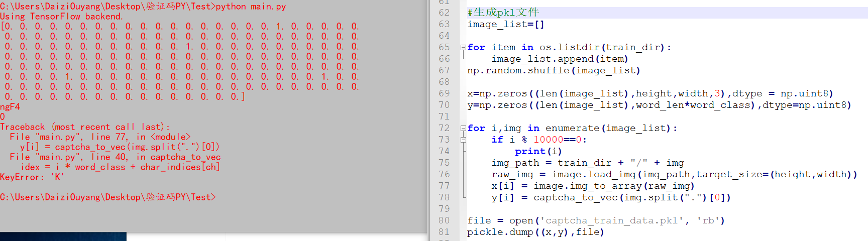Image resolution: width=868 pixels, height=241 pixels.
Task: Click the 'print(i)' statement
Action: pos(538,151)
